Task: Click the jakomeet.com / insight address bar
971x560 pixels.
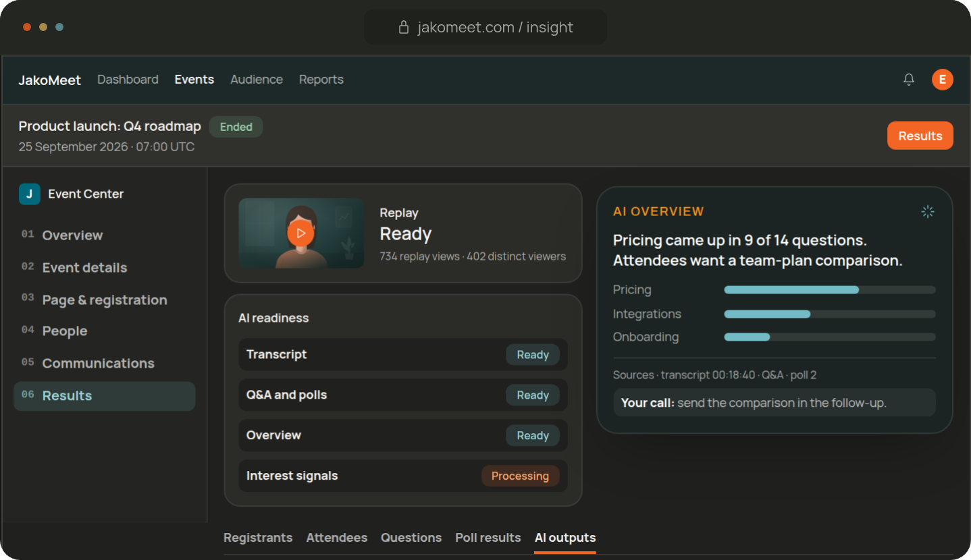Action: [x=485, y=27]
